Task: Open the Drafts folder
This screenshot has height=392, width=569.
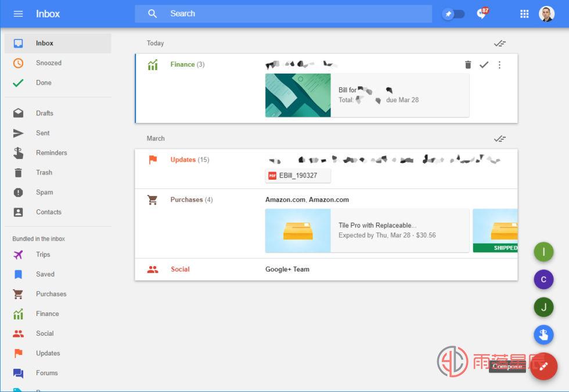Action: point(58,113)
